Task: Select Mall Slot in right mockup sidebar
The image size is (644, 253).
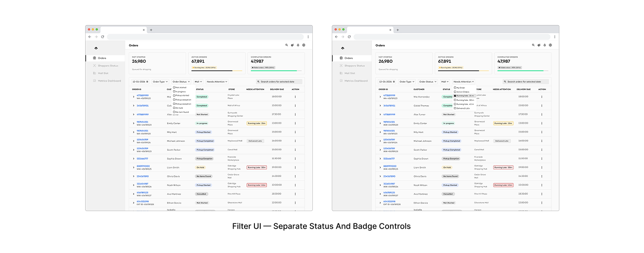Action: (x=350, y=73)
